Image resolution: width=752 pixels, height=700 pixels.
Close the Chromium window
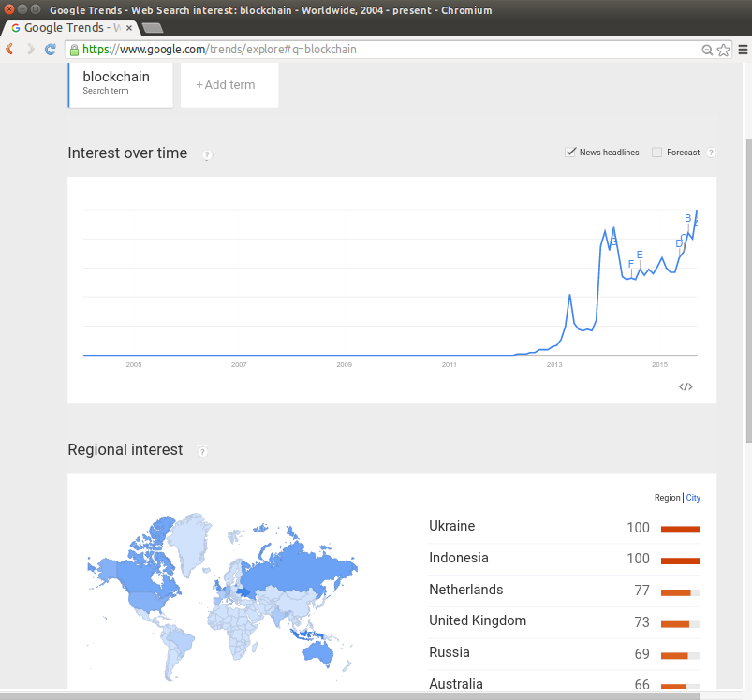[x=9, y=9]
